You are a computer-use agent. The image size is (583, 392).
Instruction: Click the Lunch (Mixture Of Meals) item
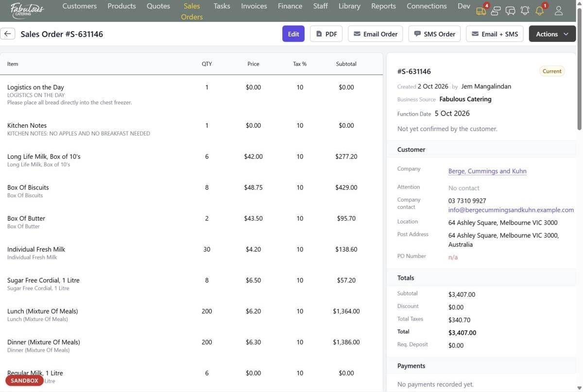(x=43, y=311)
